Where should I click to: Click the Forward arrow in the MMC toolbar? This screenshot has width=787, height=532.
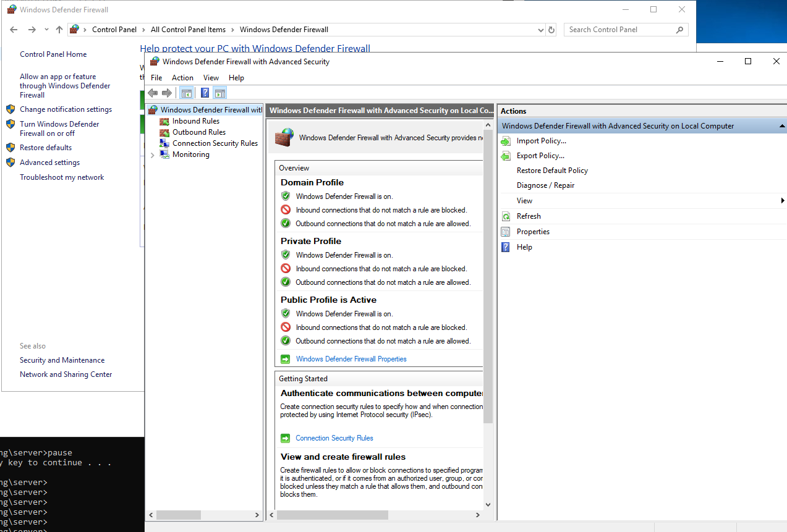pos(167,93)
